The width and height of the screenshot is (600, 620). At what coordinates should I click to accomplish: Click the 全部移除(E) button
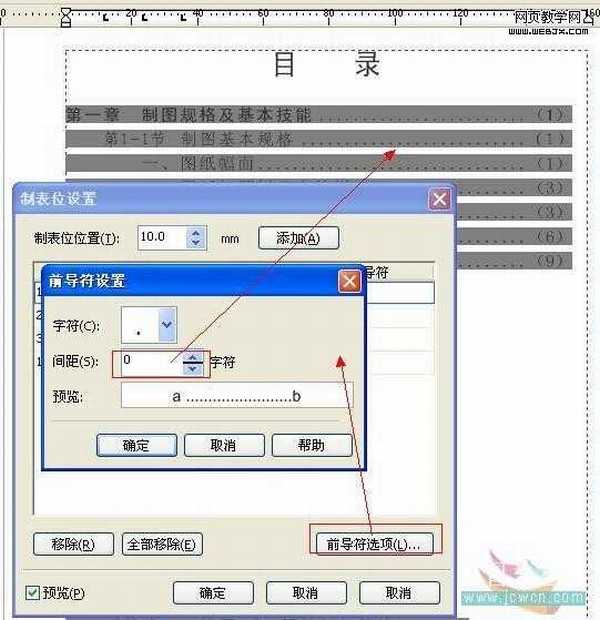pyautogui.click(x=163, y=545)
